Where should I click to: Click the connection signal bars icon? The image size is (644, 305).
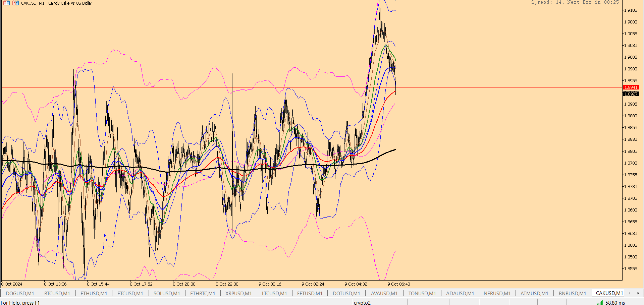click(x=600, y=303)
